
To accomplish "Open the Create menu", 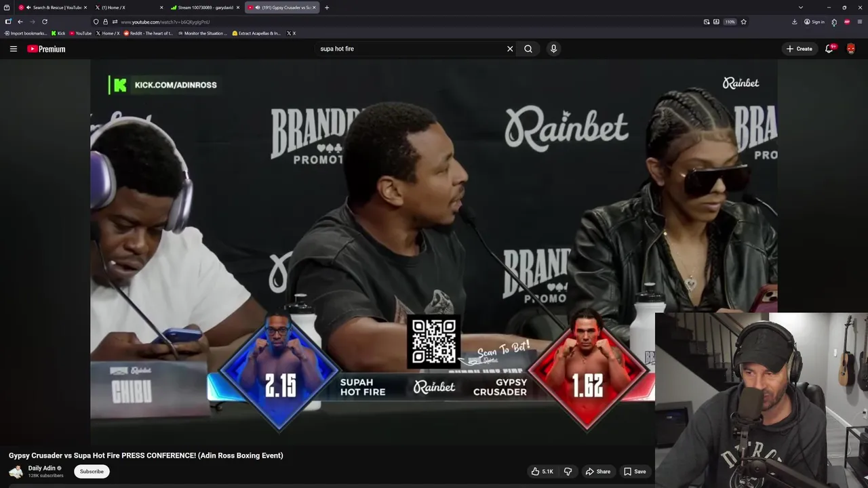I will (800, 49).
